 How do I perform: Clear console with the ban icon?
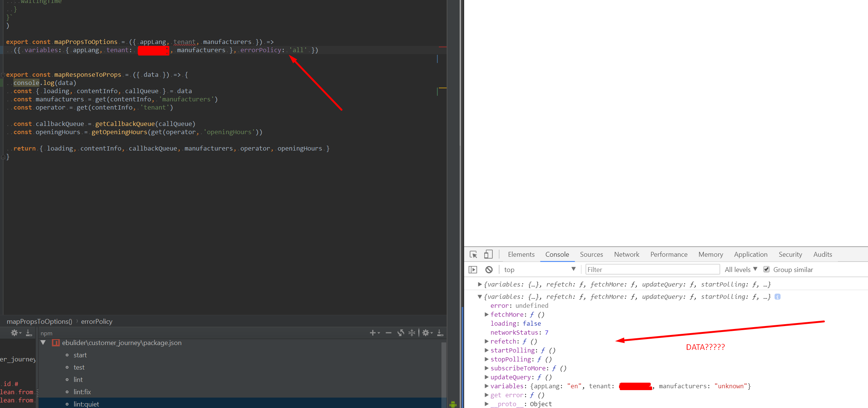489,269
